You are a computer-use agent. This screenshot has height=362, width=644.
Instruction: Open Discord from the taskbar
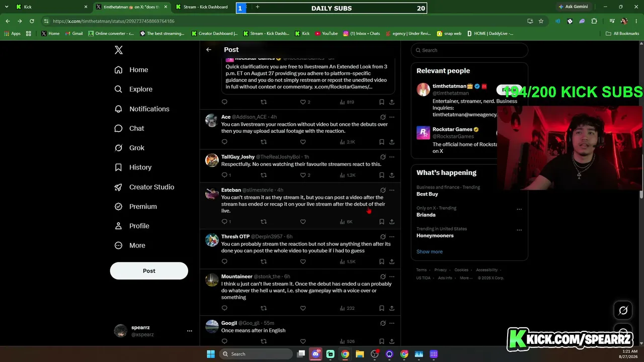click(315, 354)
